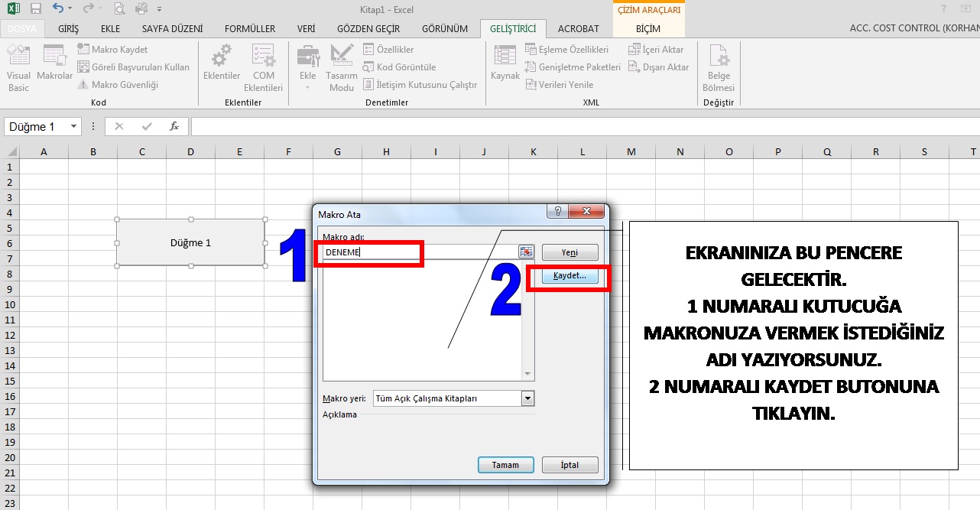Screen dimensions: 980x510
Task: Open Customize Quick Access Toolbar dropdown
Action: point(159,10)
